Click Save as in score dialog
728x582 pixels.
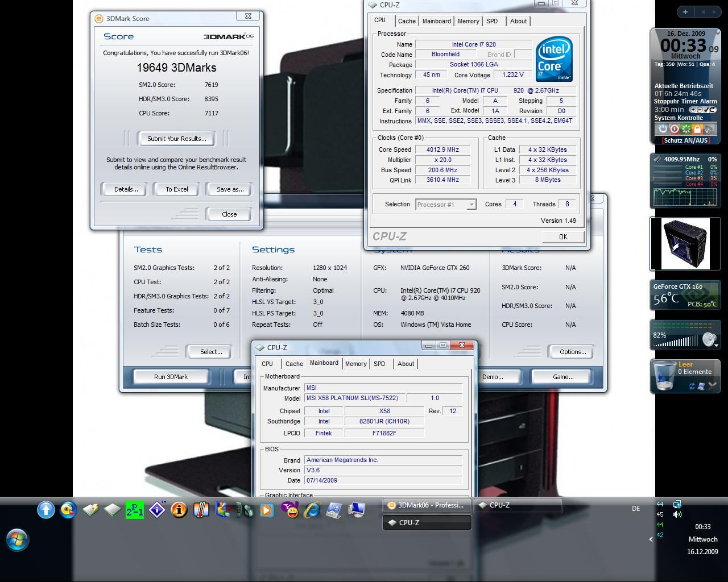point(230,189)
